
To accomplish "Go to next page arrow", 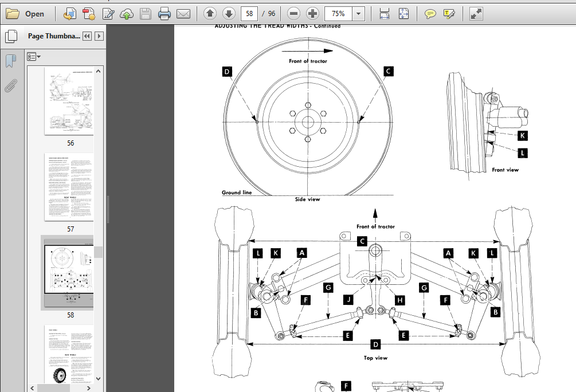I will 229,14.
